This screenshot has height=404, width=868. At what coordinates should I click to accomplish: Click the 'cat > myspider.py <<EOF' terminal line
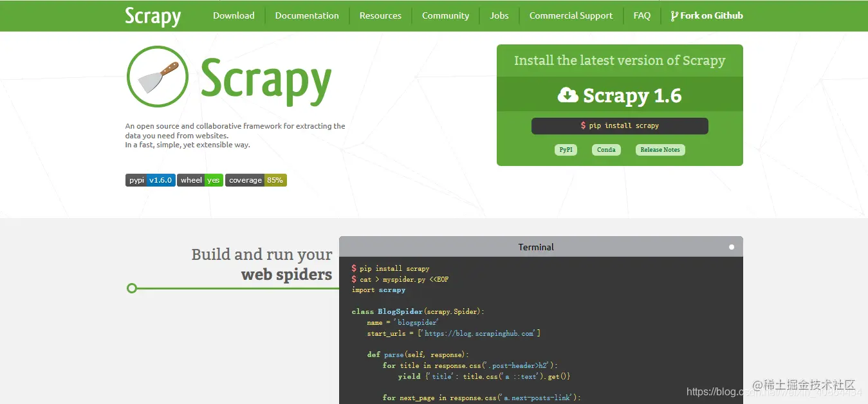(x=400, y=279)
